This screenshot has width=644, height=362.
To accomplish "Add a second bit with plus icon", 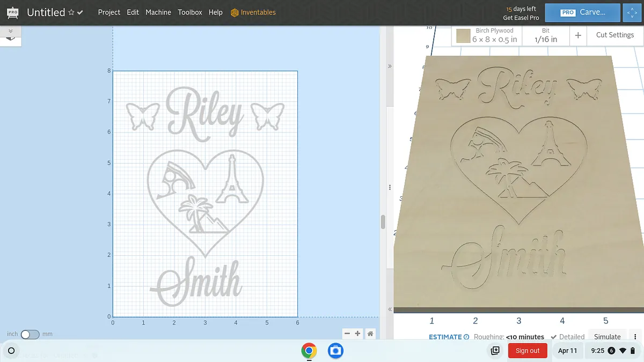I will (578, 35).
